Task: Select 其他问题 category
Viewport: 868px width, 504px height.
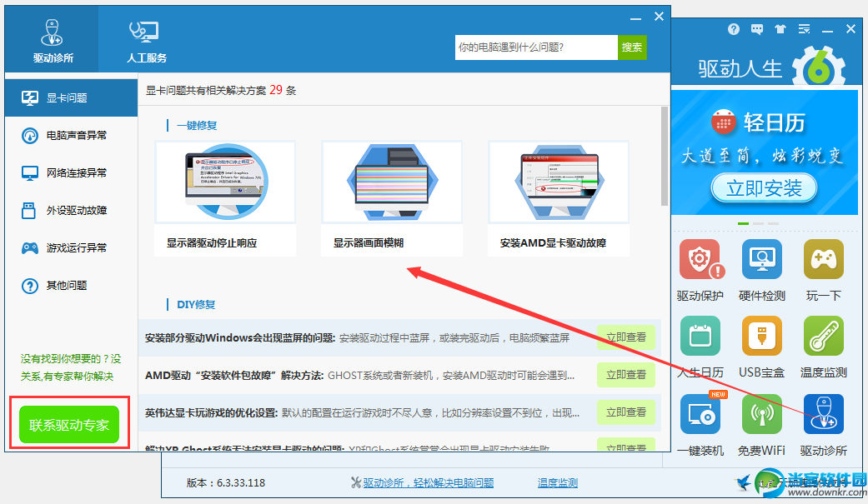Action: pyautogui.click(x=72, y=286)
